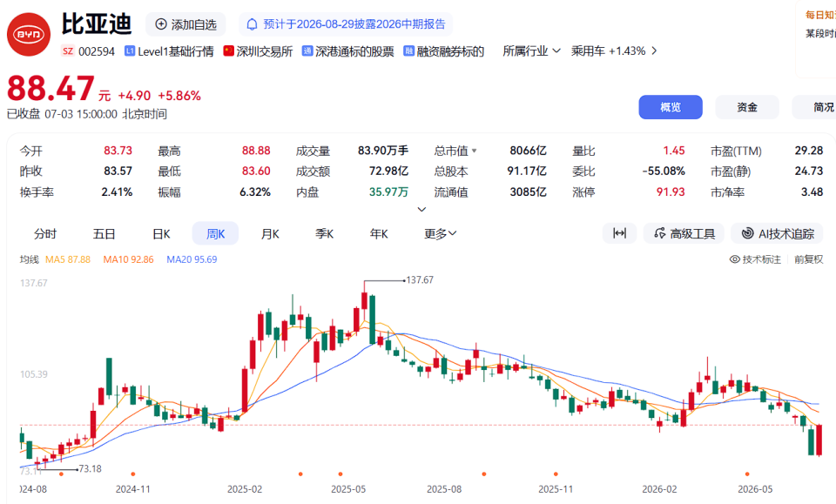
Task: Open the 2026中期报告 disclosure notice link
Action: click(x=346, y=24)
